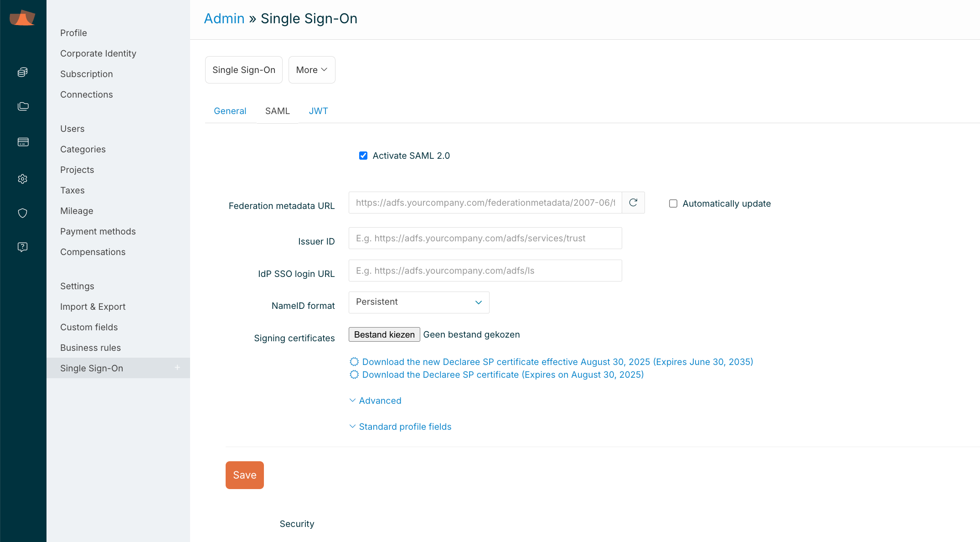The width and height of the screenshot is (980, 542).
Task: Open the coins expenses sidebar icon
Action: point(23,72)
